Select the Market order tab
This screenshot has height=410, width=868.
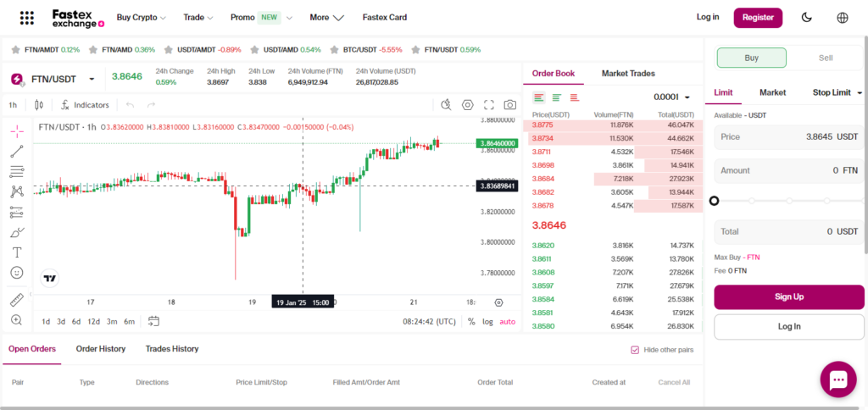click(773, 92)
